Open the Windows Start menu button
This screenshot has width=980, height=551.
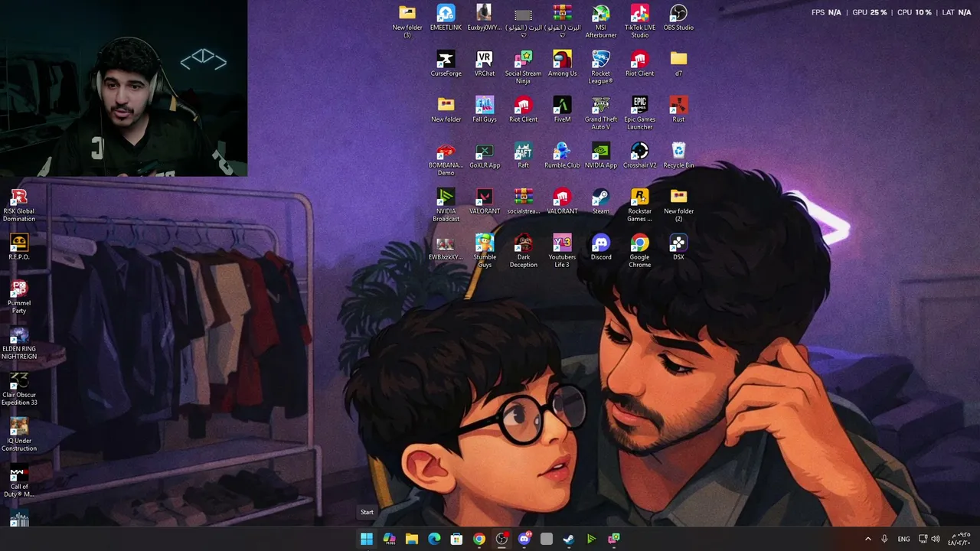pyautogui.click(x=367, y=539)
